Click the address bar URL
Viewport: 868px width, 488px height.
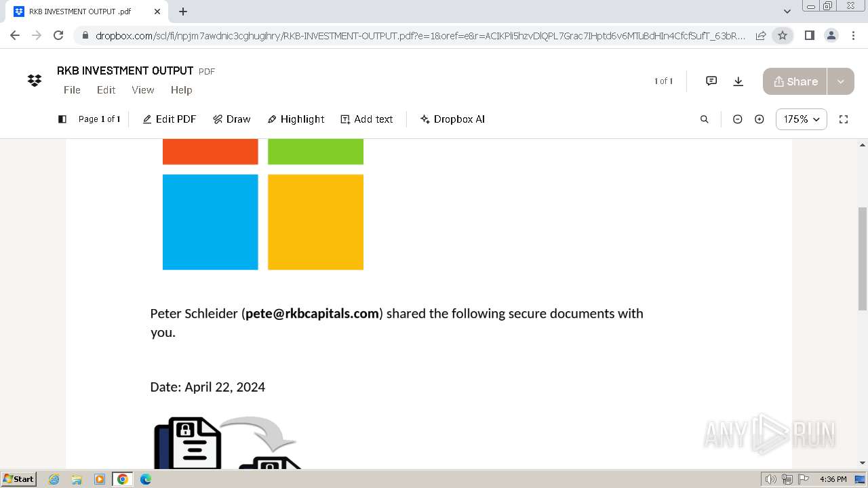[420, 36]
